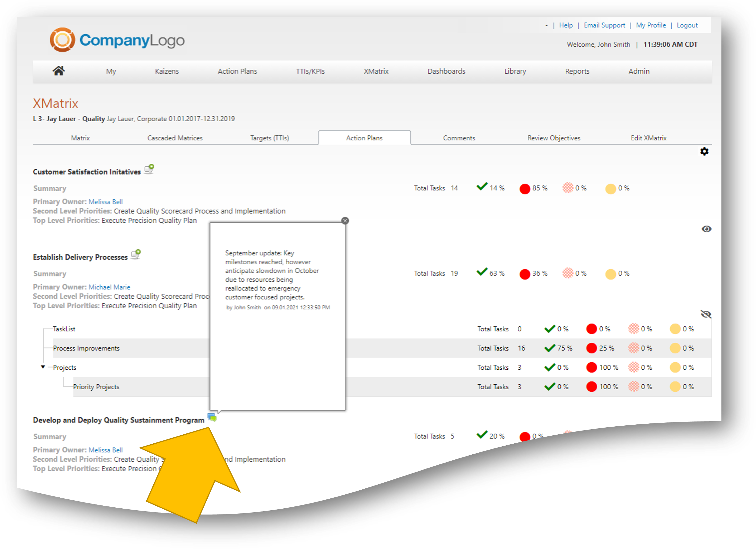Screen dimensions: 756x549
Task: Open the Reports menu
Action: click(577, 71)
